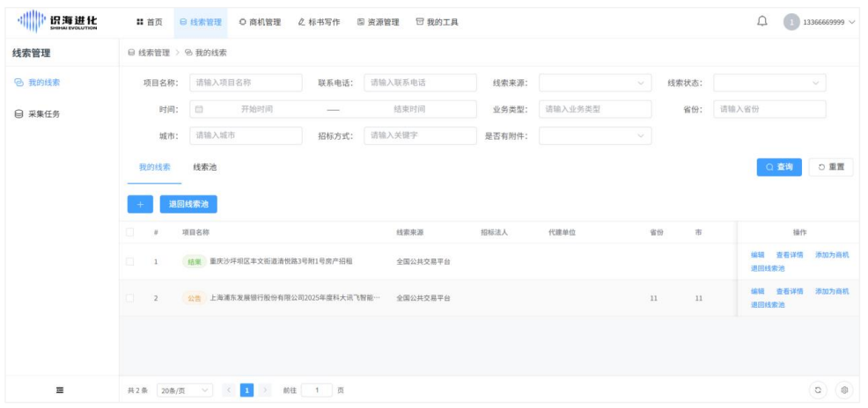
Task: Go to next page arrow
Action: (x=265, y=389)
